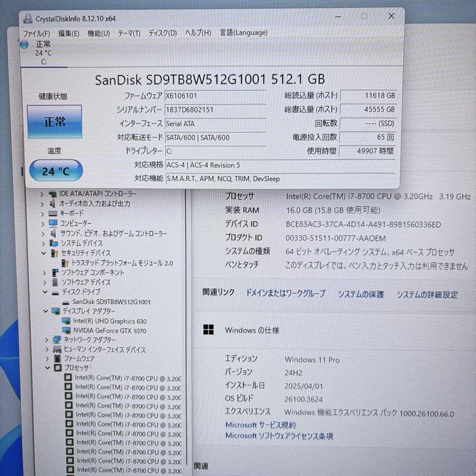Click the OS ビルド value 26100.3624

(x=304, y=399)
